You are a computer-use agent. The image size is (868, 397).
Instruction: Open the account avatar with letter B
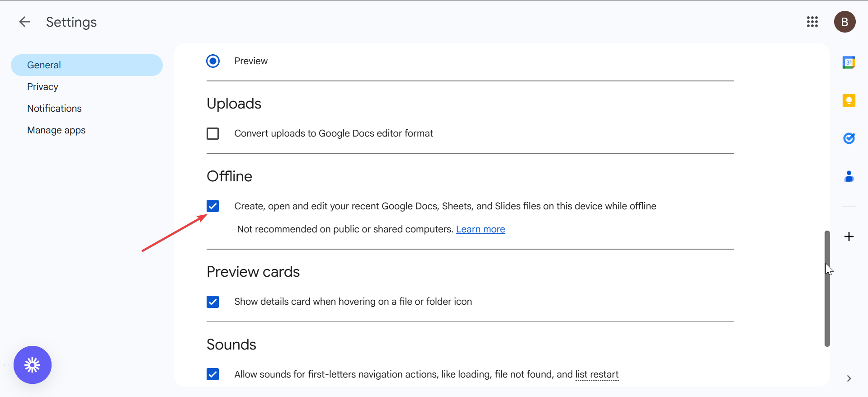844,22
